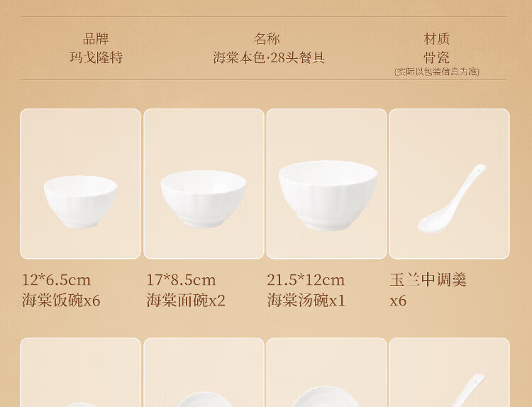This screenshot has width=532, height=407.
Task: Select the 海棠汤碗x1 label
Action: (x=306, y=301)
